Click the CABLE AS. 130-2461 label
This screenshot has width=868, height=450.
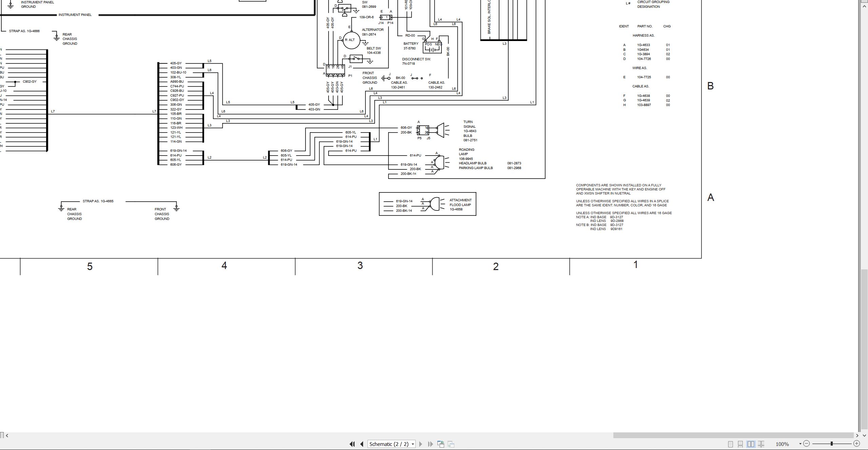(399, 85)
